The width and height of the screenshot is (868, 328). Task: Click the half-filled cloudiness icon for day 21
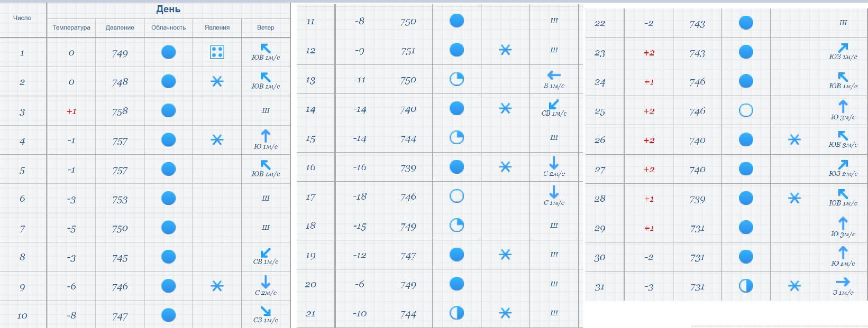tap(456, 313)
